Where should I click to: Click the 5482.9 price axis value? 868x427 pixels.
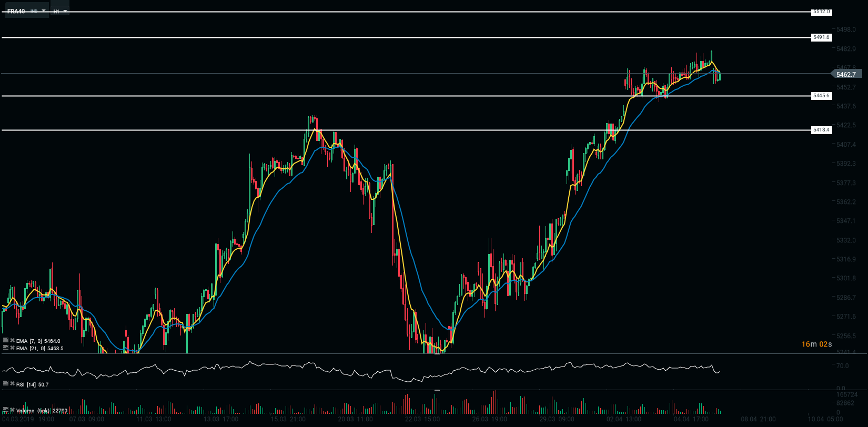[846, 49]
